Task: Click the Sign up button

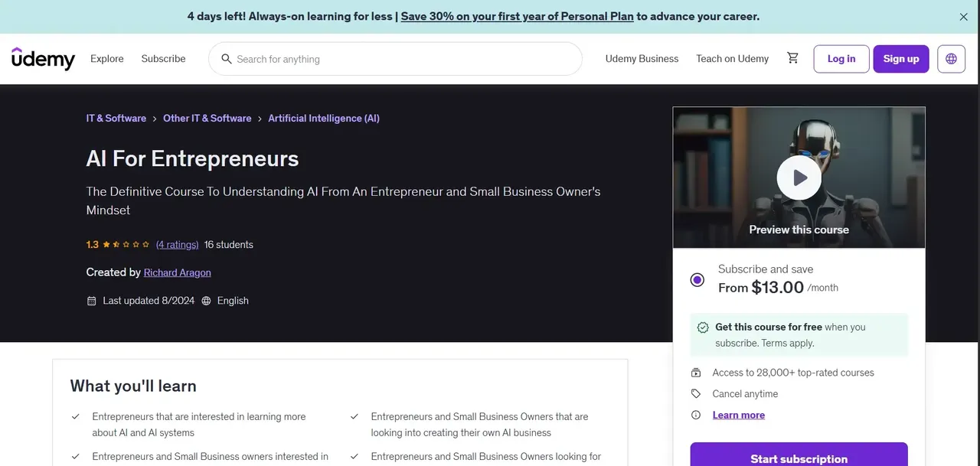Action: 901,59
